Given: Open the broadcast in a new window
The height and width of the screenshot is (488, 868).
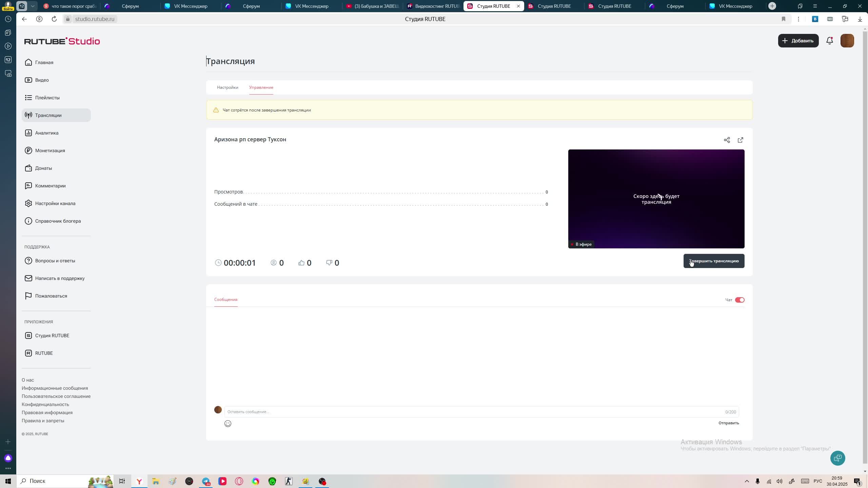Looking at the screenshot, I should click(740, 140).
